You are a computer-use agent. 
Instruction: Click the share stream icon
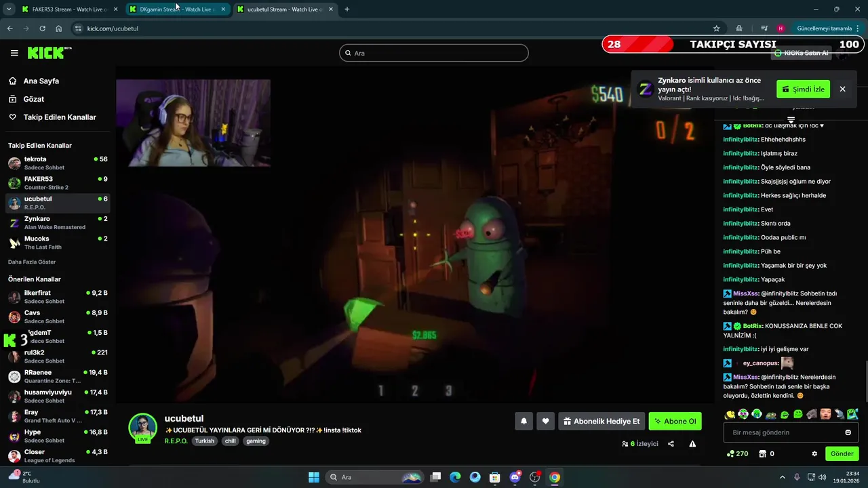671,444
